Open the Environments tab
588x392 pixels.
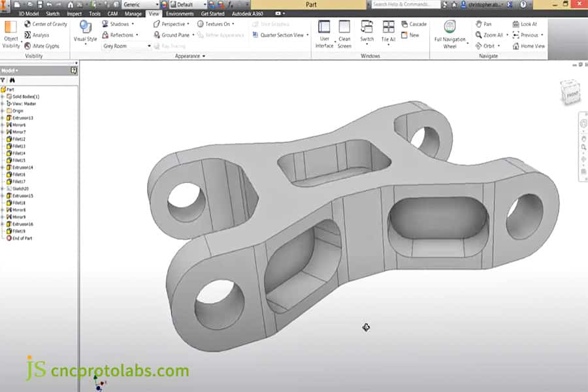pyautogui.click(x=179, y=13)
